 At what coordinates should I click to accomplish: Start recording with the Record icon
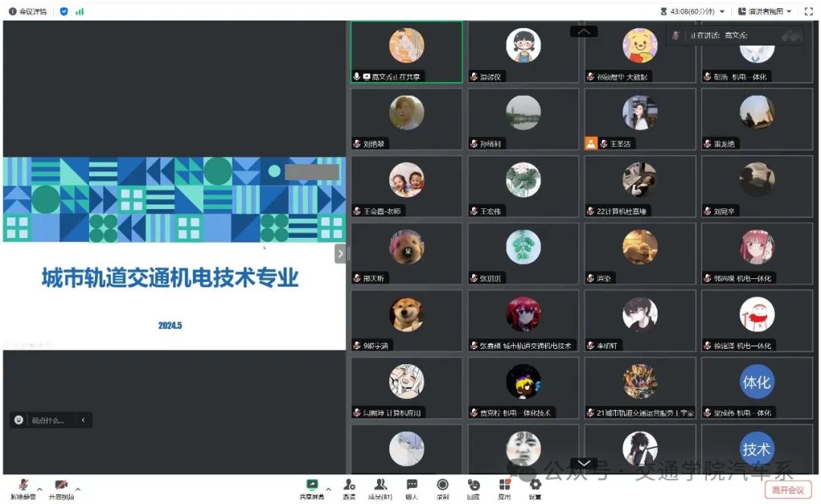(442, 485)
